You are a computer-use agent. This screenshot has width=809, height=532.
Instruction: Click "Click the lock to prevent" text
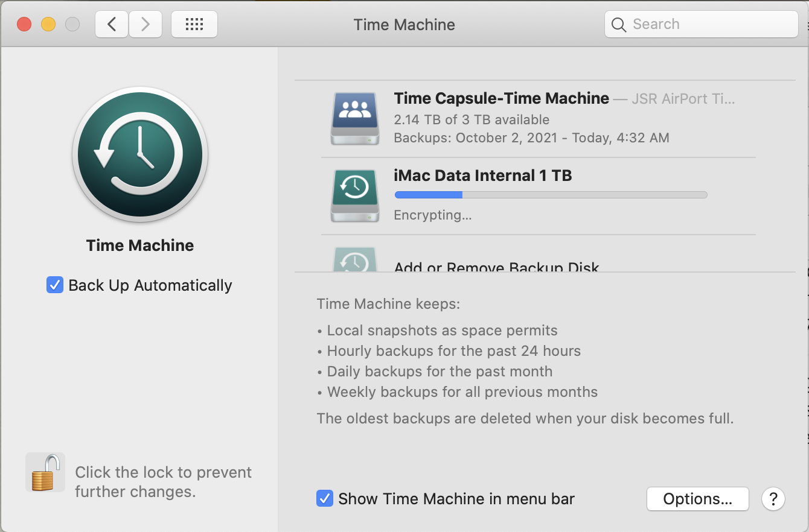click(x=163, y=472)
